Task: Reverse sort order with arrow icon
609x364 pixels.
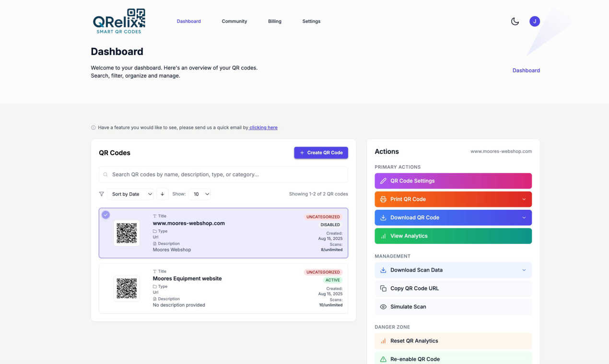Action: pos(162,194)
